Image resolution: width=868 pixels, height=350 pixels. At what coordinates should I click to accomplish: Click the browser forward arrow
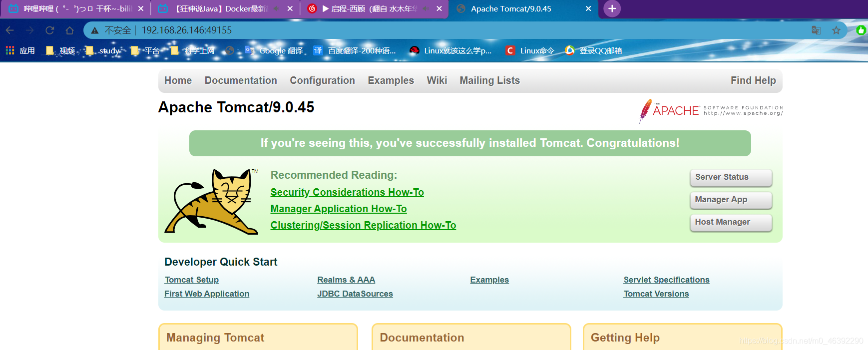pyautogui.click(x=30, y=30)
